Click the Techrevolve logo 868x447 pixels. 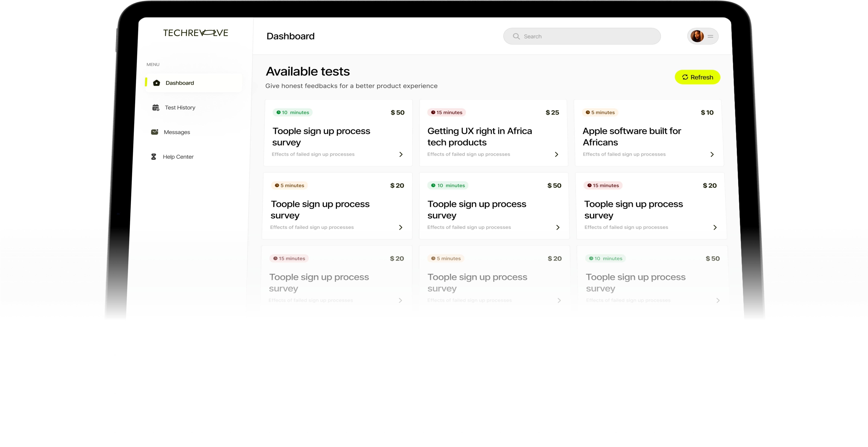[195, 33]
